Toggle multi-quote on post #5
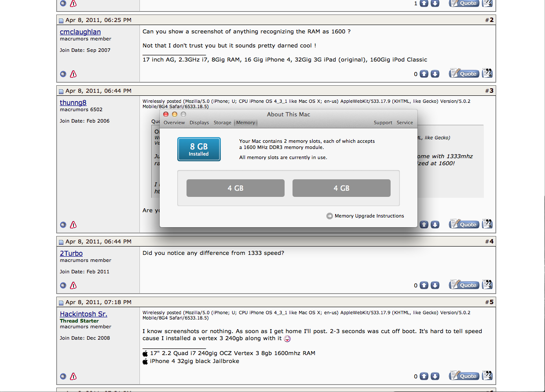Screen dimensions: 545x392 [487, 376]
